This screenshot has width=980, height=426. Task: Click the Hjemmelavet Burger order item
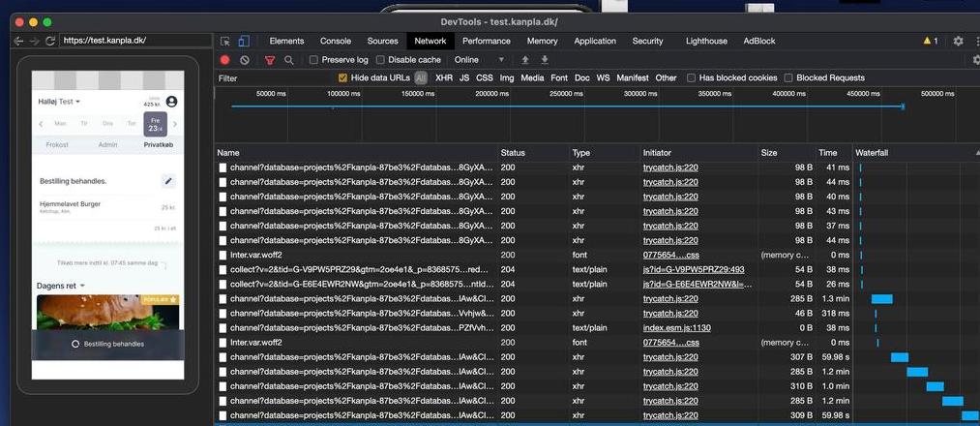pyautogui.click(x=107, y=207)
